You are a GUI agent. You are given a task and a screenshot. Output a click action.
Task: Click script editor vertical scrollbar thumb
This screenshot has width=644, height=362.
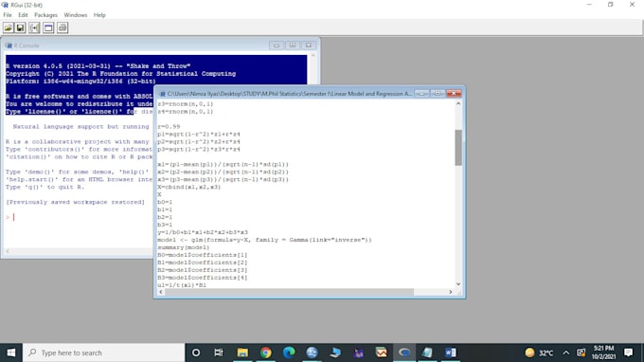(x=458, y=148)
